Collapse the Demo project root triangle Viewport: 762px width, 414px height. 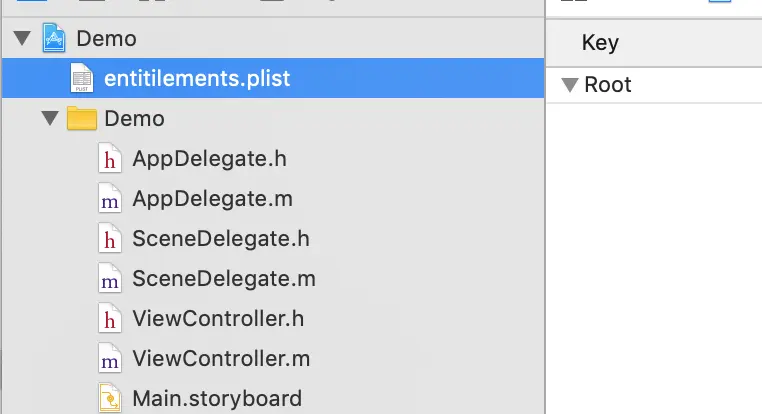22,38
